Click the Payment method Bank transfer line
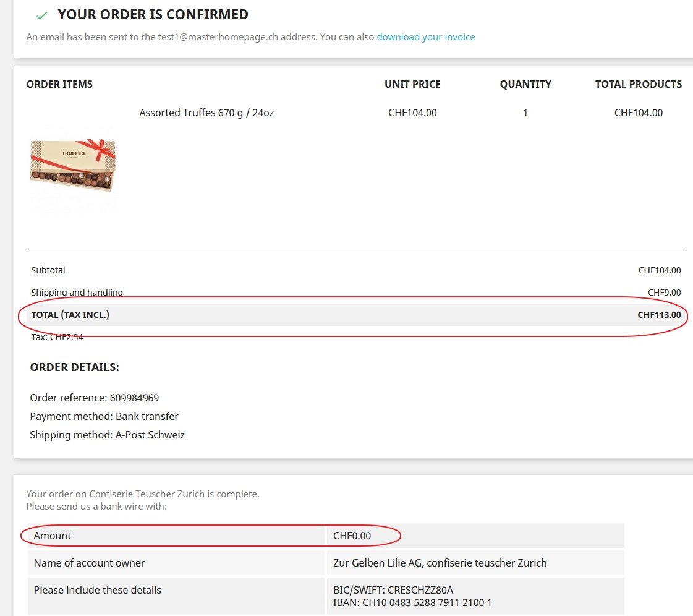The height and width of the screenshot is (616, 693). (x=104, y=416)
